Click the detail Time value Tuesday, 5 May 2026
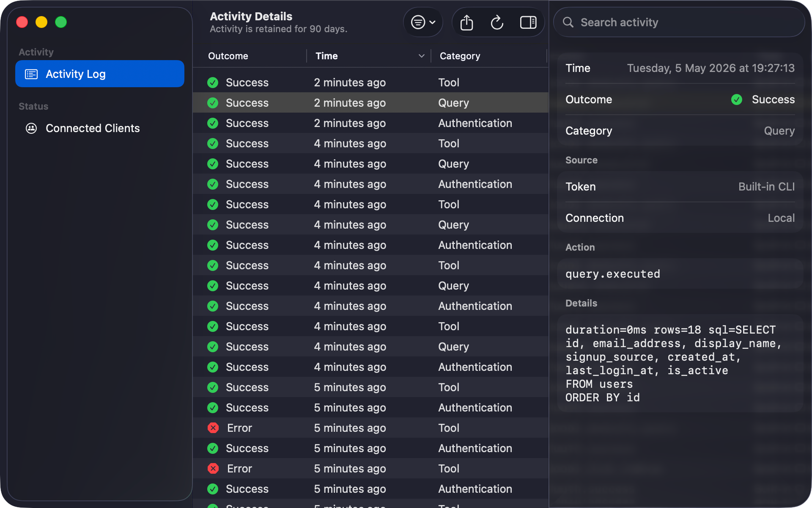The height and width of the screenshot is (508, 812). pyautogui.click(x=710, y=68)
